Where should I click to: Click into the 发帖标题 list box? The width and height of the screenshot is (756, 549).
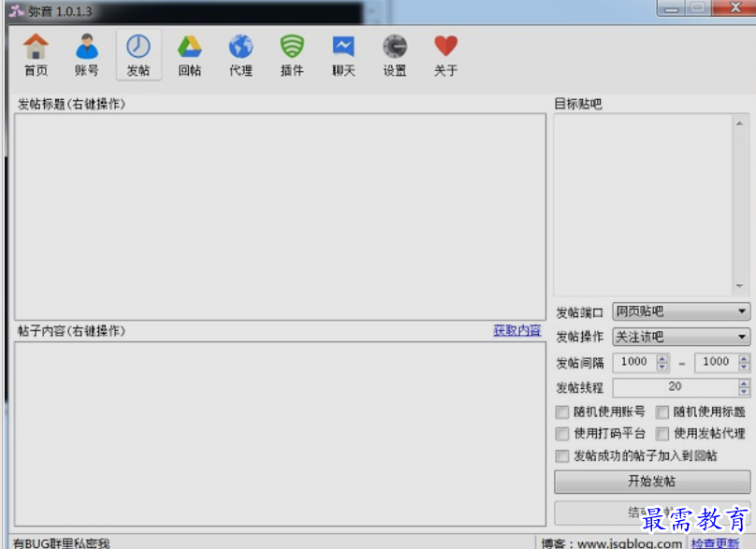(x=280, y=217)
